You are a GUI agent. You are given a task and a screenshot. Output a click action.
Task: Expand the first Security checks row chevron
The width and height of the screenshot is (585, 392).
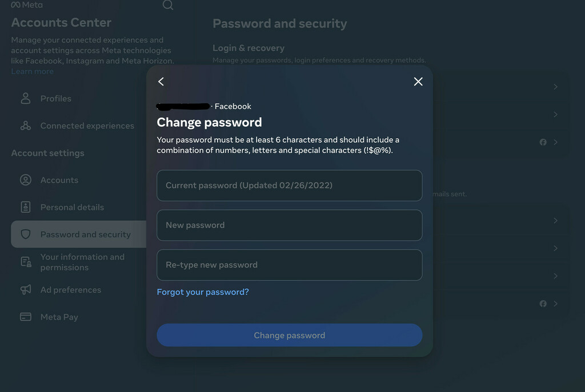coord(554,221)
